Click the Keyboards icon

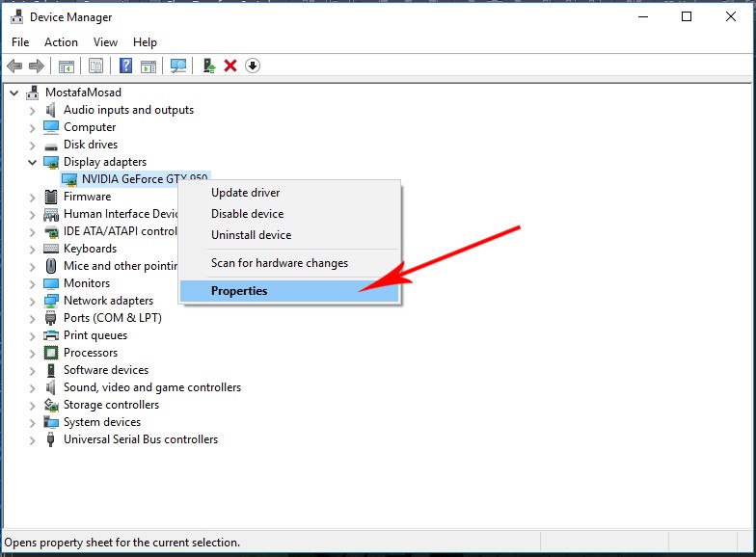pos(51,249)
